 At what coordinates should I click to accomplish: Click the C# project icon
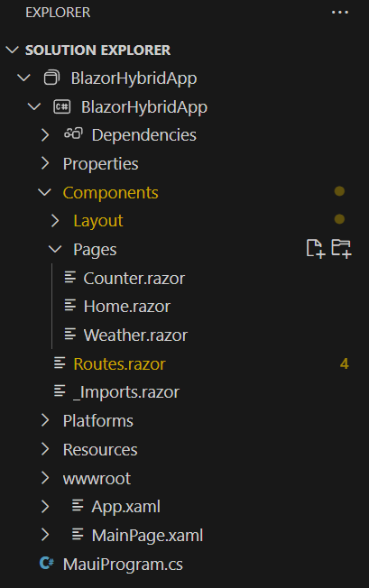(62, 107)
